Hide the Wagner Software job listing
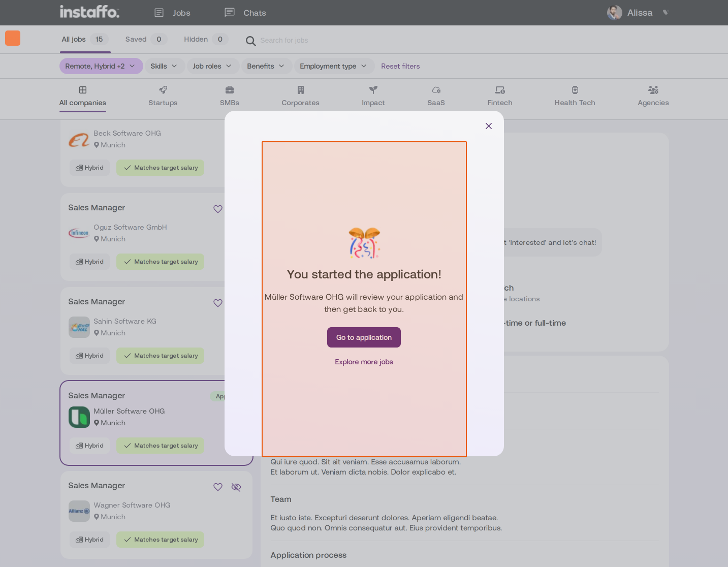 (236, 487)
